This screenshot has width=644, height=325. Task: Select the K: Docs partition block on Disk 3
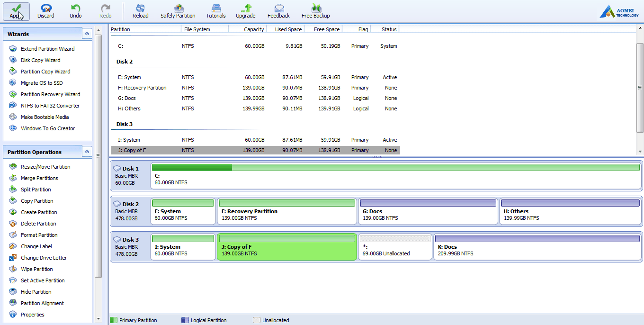click(537, 247)
